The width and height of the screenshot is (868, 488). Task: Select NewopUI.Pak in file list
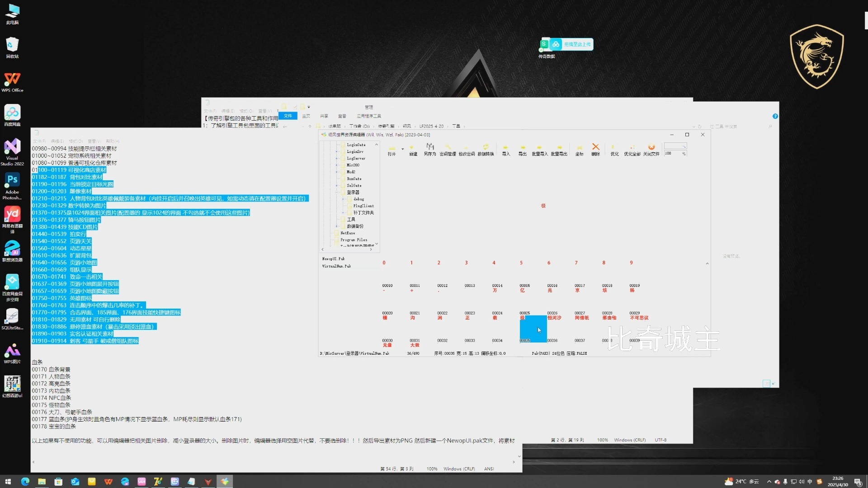coord(333,259)
